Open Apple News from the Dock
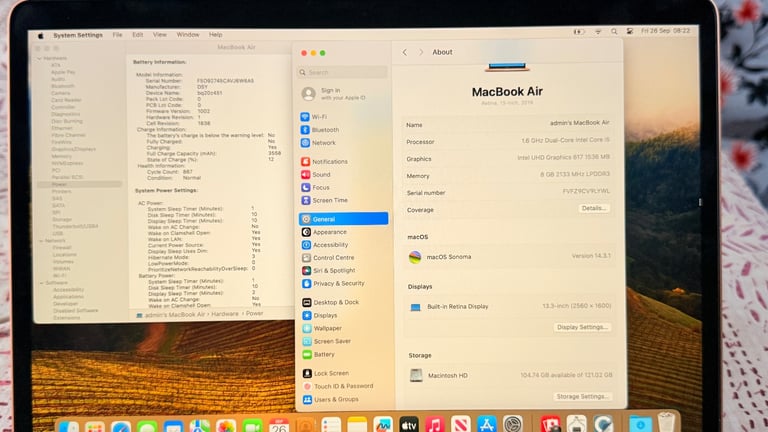 pyautogui.click(x=460, y=424)
